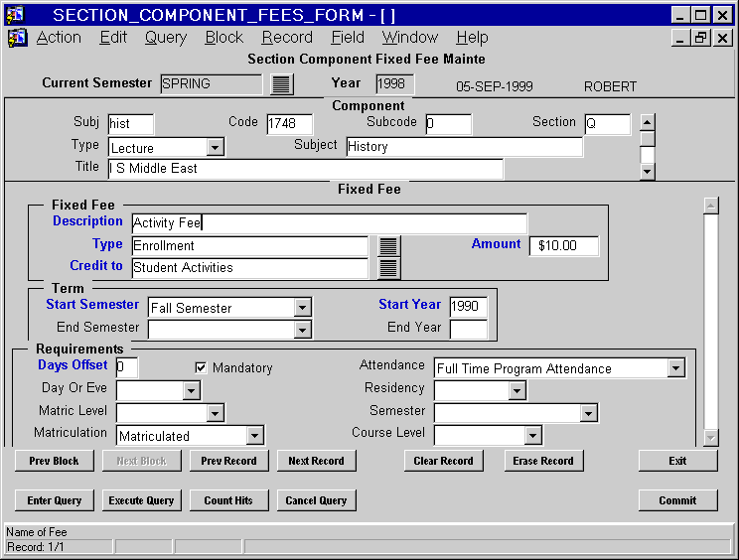This screenshot has width=739, height=560.
Task: Open the Action menu
Action: pyautogui.click(x=59, y=37)
